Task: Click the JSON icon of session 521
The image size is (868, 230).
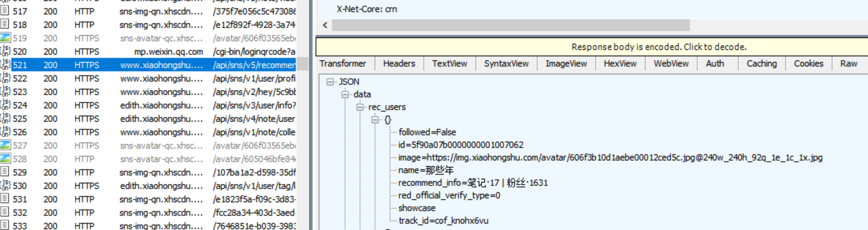Action: (5, 65)
